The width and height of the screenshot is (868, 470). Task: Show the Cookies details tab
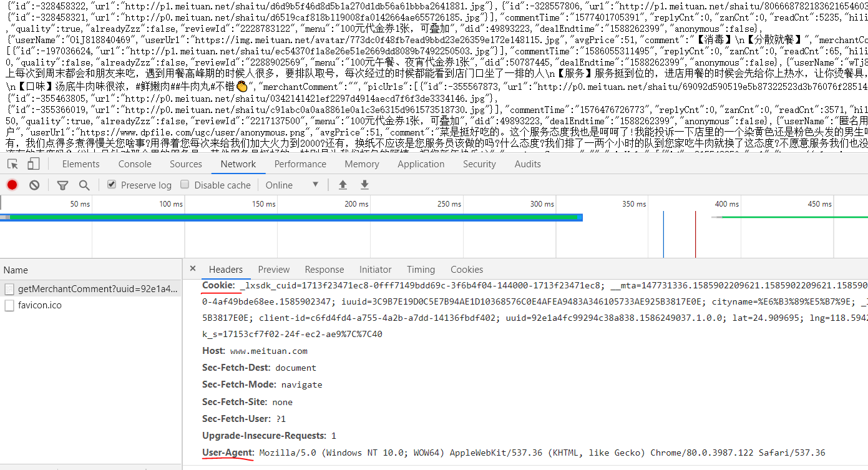tap(467, 270)
